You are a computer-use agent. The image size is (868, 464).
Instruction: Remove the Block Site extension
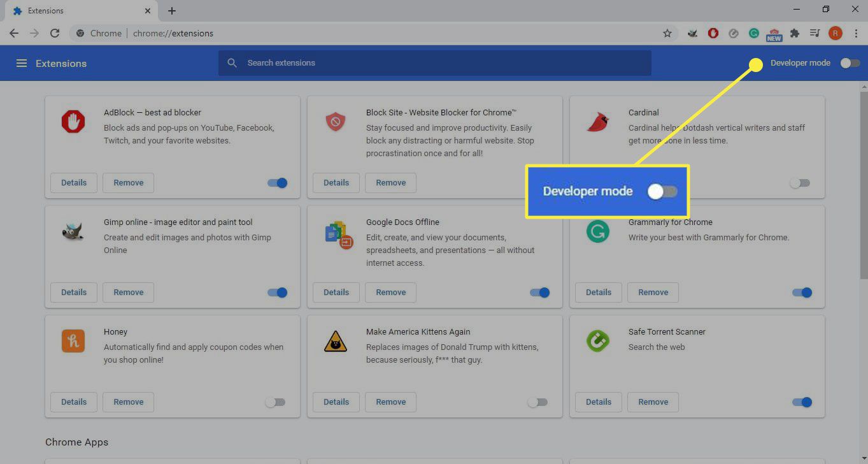[391, 182]
